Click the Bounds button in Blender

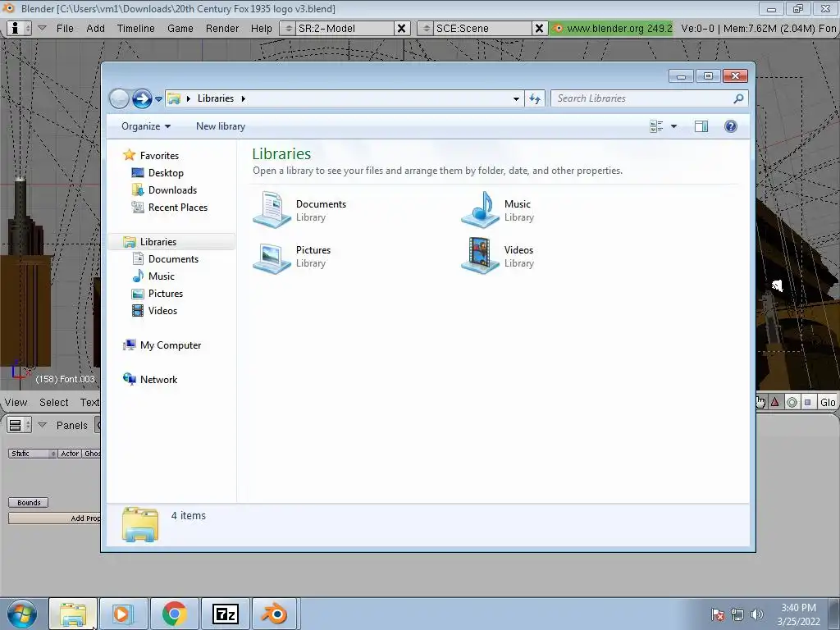(29, 503)
